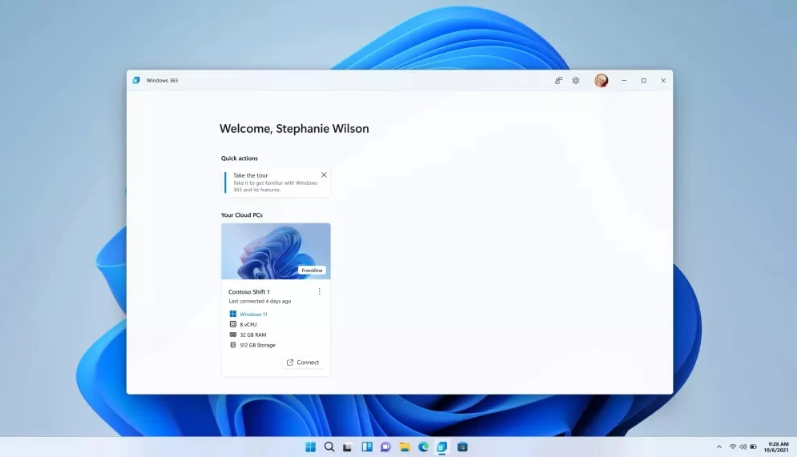Open the clock and date flyout

coord(778,447)
